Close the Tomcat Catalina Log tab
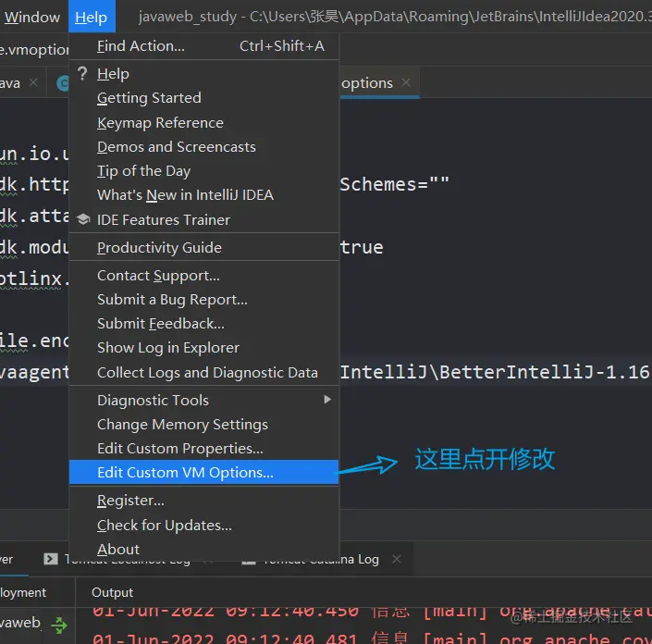Viewport: 652px width, 644px height. [x=397, y=559]
